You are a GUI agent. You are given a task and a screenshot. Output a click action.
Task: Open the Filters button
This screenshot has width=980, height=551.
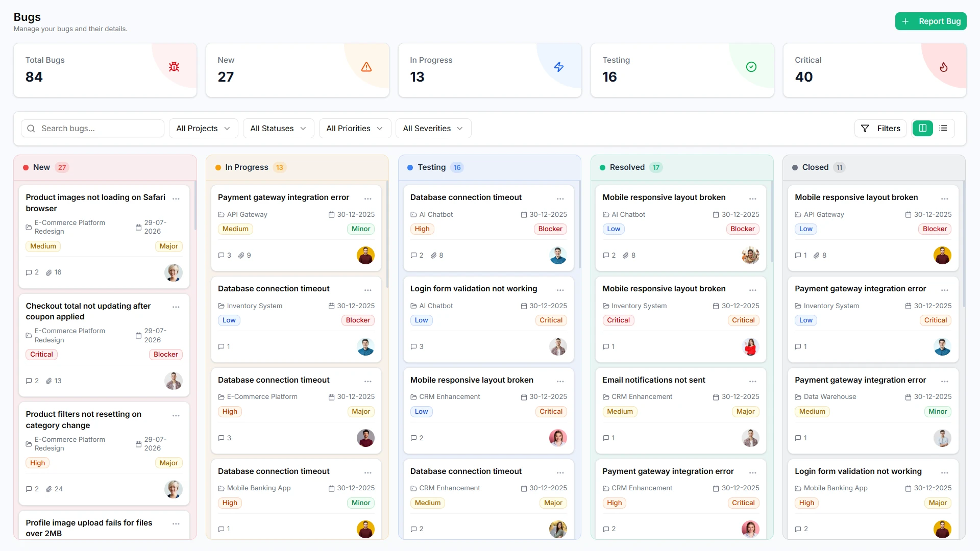click(880, 129)
